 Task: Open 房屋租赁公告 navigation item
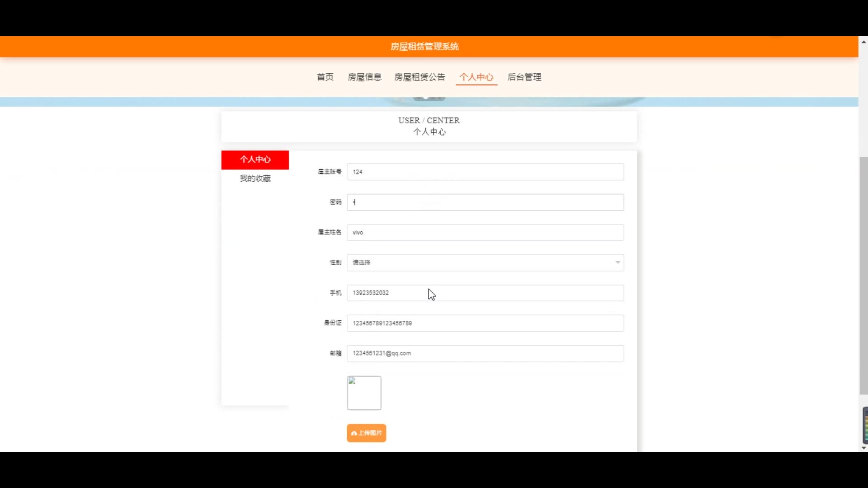[x=420, y=77]
